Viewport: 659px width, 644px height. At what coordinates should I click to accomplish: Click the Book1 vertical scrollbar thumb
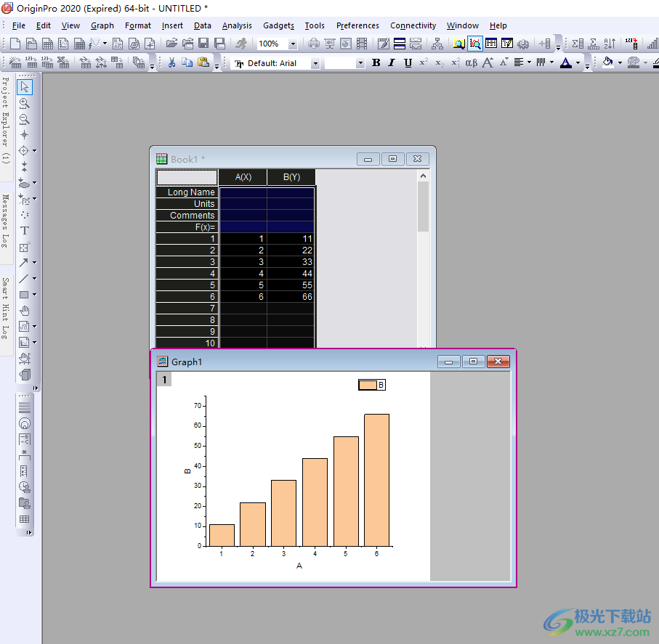pos(423,206)
